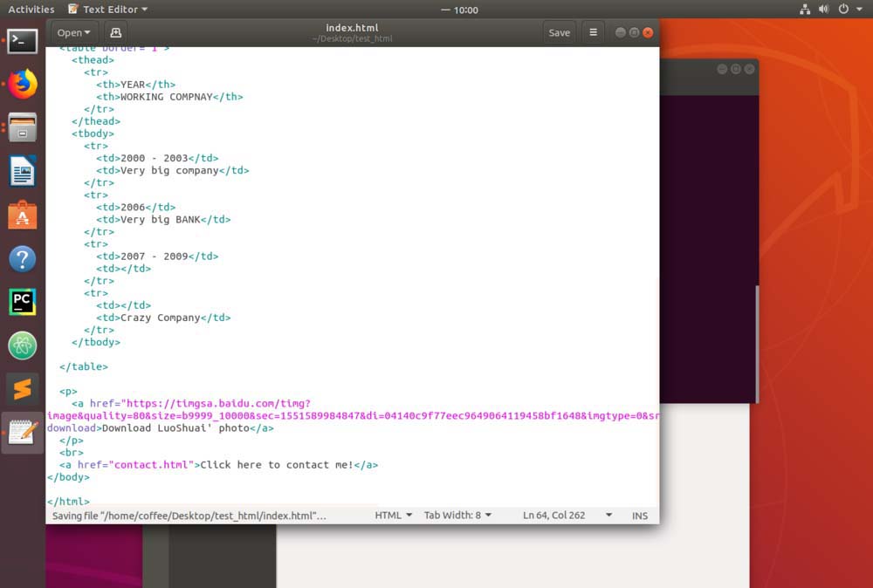Launch Sublime Text from the dock
The image size is (873, 588).
[23, 389]
